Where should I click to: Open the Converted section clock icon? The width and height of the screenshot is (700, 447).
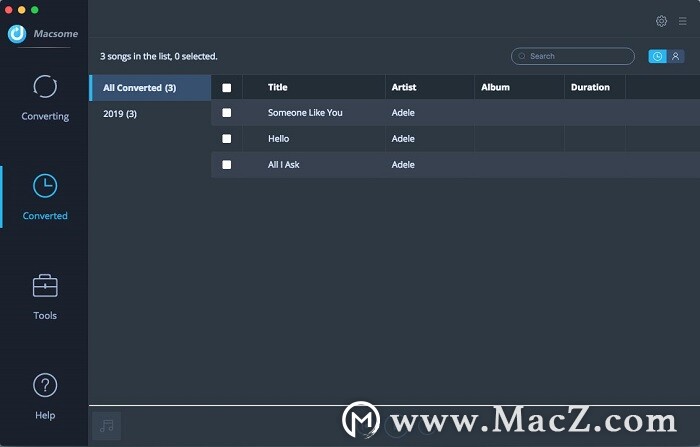[x=45, y=186]
